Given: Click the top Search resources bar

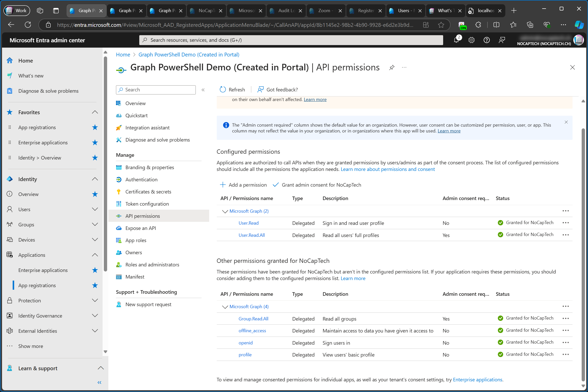Looking at the screenshot, I should [291, 40].
